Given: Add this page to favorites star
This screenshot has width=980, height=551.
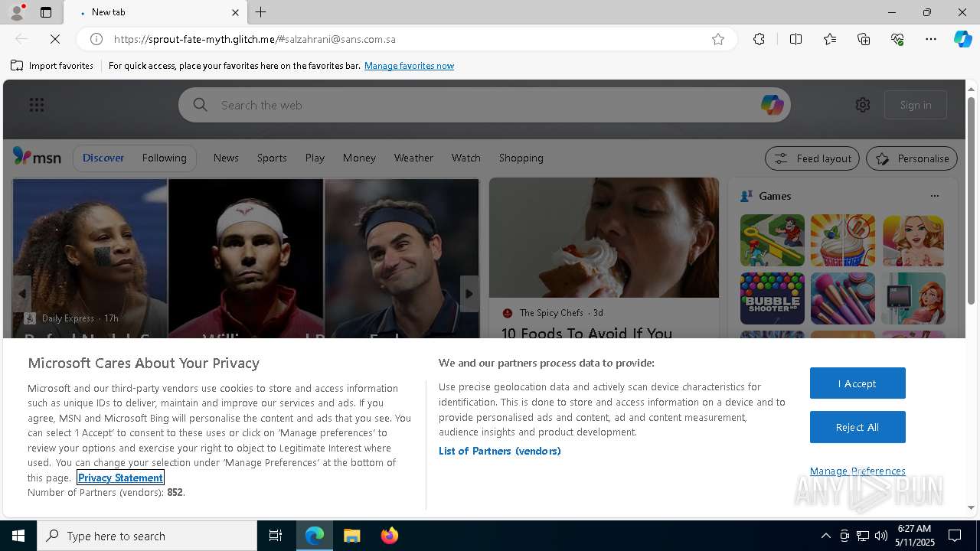Looking at the screenshot, I should pyautogui.click(x=718, y=39).
